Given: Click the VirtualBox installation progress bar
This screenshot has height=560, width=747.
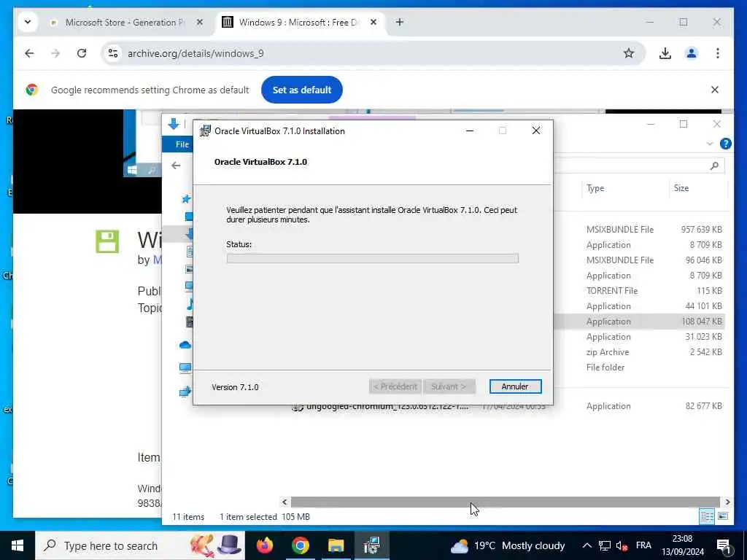Looking at the screenshot, I should (x=373, y=258).
